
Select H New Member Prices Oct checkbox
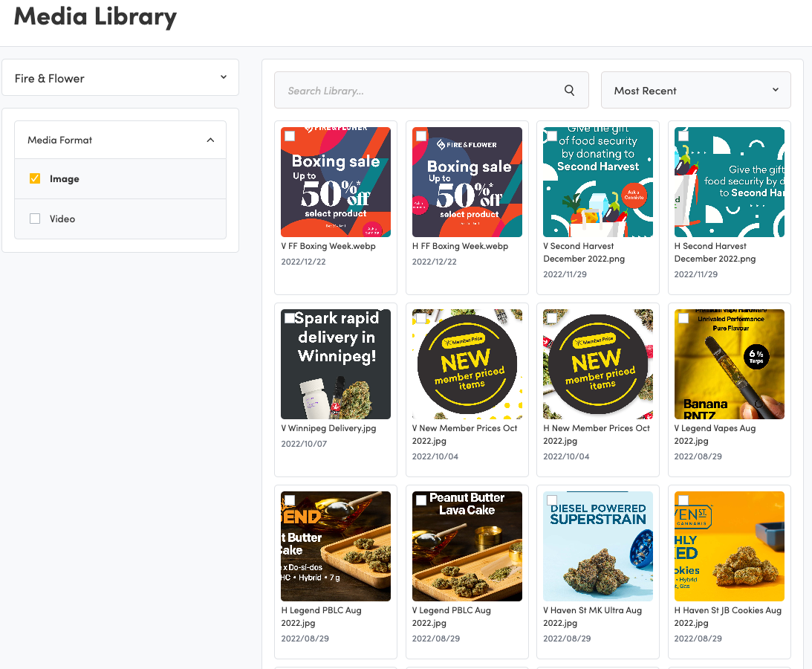point(552,318)
